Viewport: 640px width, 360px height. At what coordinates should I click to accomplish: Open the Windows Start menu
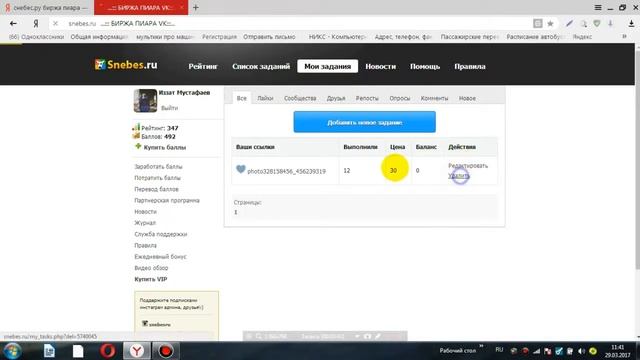click(x=12, y=351)
